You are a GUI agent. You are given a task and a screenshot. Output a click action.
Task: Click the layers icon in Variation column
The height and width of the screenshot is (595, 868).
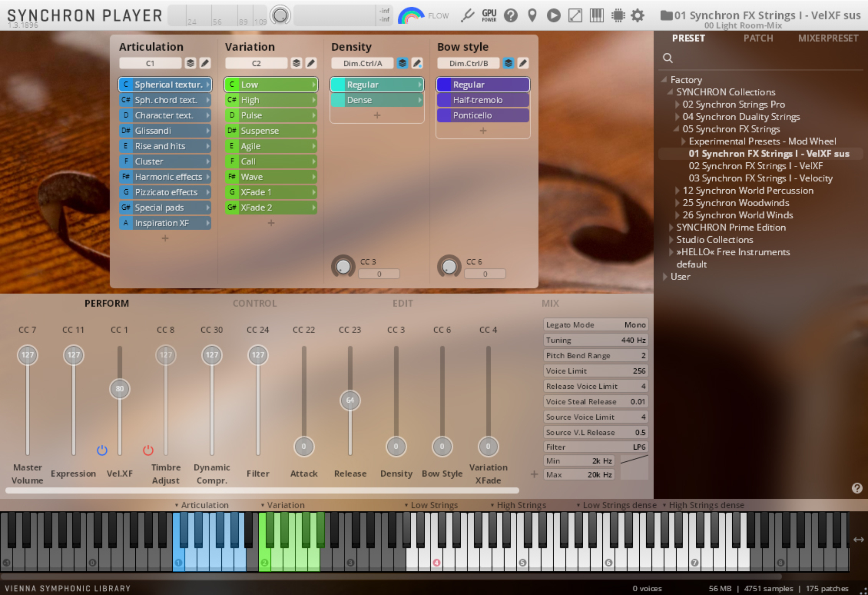coord(297,63)
